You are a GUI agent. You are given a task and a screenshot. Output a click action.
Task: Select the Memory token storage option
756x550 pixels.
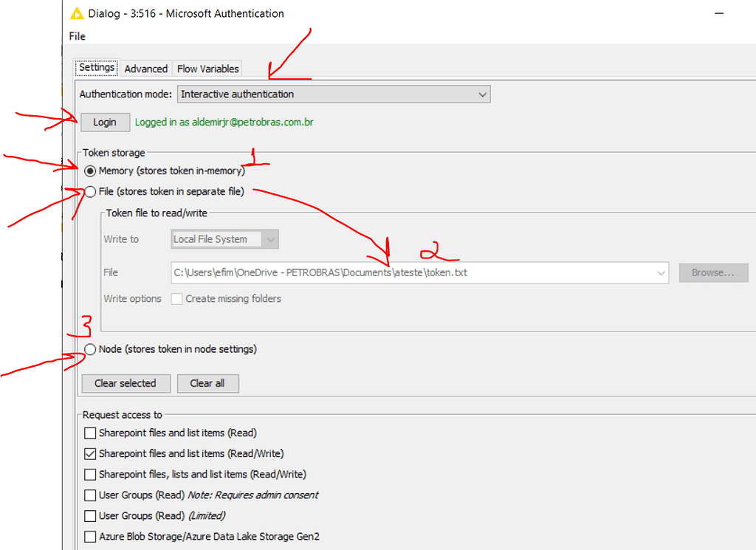pyautogui.click(x=90, y=171)
